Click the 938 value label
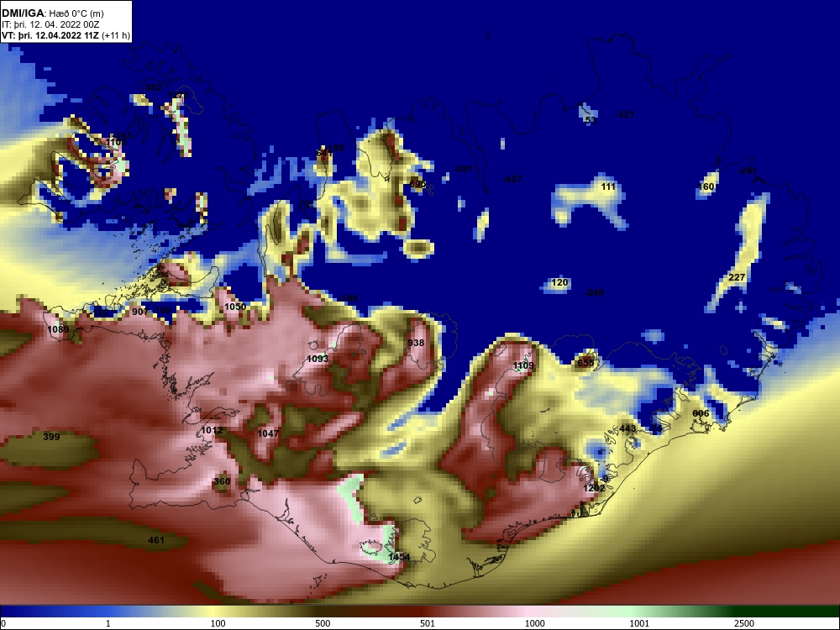This screenshot has width=840, height=630. pos(416,343)
